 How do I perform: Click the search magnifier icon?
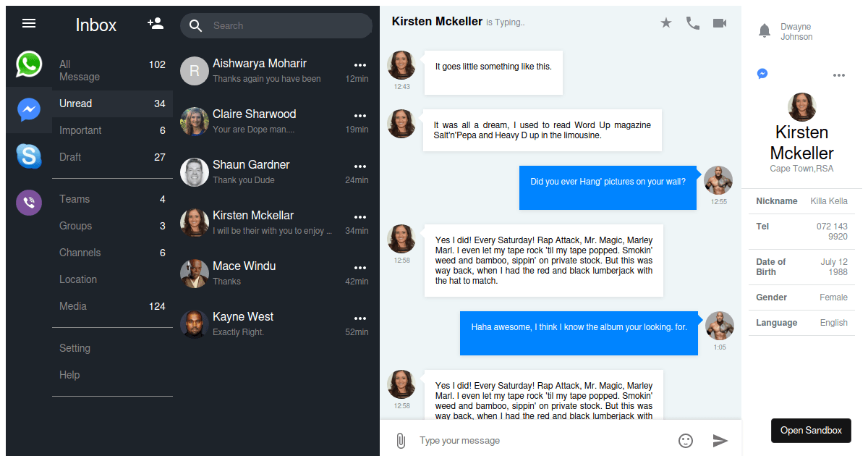pos(195,26)
